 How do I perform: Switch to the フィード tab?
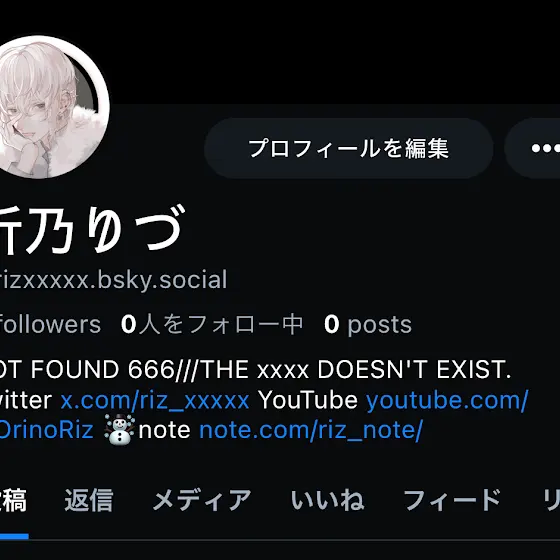[x=452, y=500]
